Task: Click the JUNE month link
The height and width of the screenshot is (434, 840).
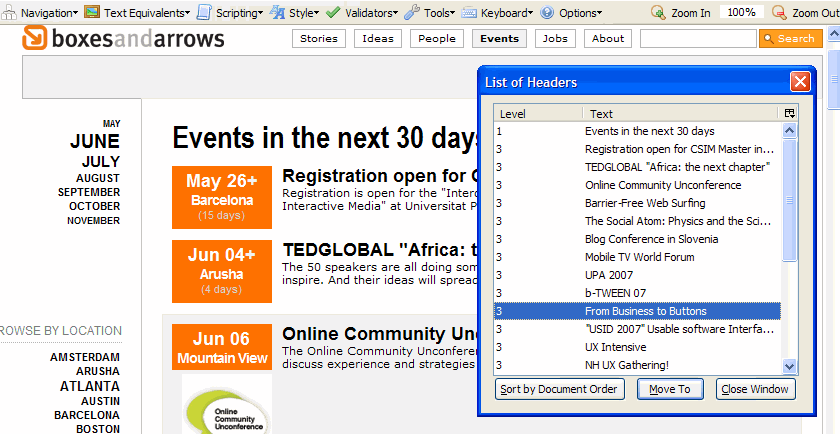Action: click(95, 141)
